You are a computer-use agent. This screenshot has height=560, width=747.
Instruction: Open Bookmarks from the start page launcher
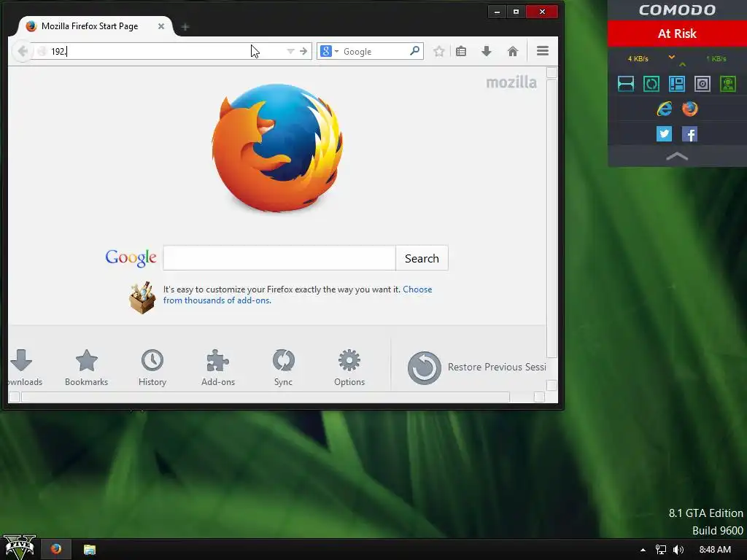pyautogui.click(x=87, y=367)
